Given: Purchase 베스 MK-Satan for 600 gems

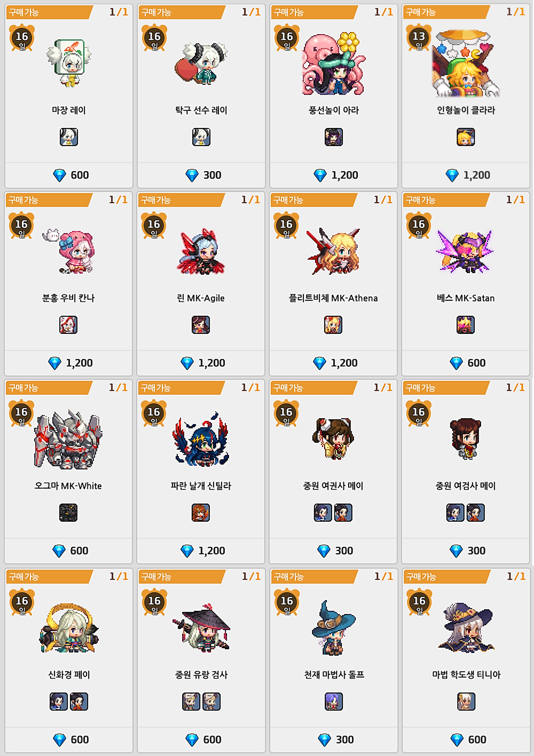Looking at the screenshot, I should [x=466, y=363].
